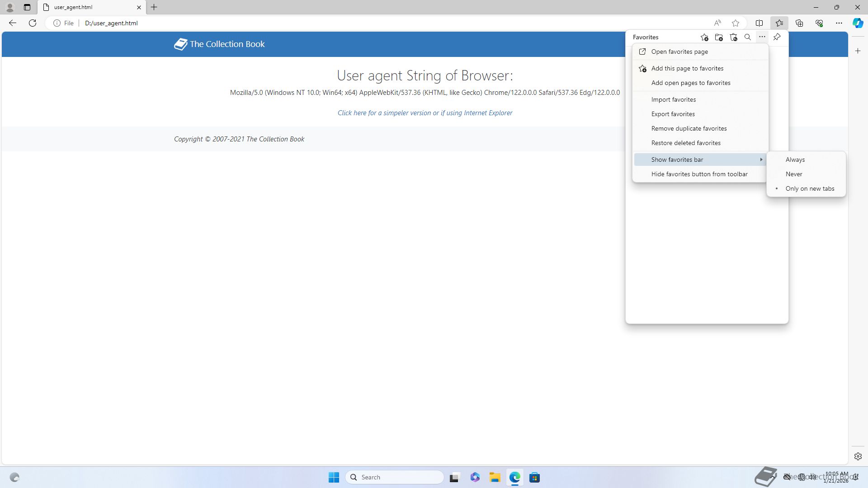Click the add folder icon in the Favorites panel
The height and width of the screenshot is (488, 868).
tap(719, 38)
